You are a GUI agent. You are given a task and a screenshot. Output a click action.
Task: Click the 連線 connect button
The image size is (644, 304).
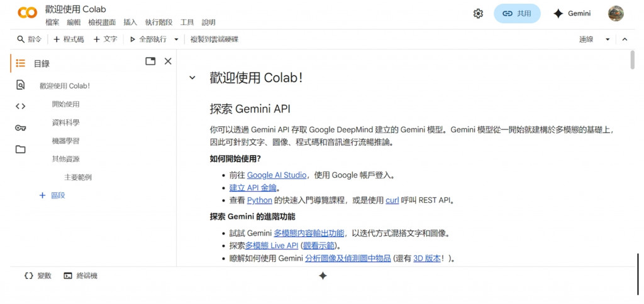pos(586,40)
